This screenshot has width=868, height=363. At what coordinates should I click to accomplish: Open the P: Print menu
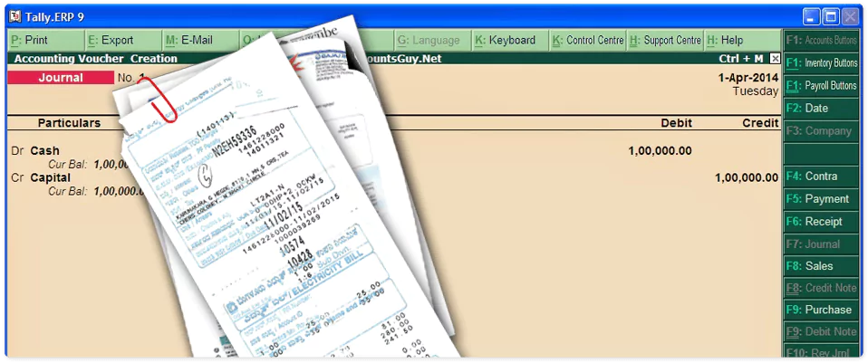pyautogui.click(x=46, y=41)
